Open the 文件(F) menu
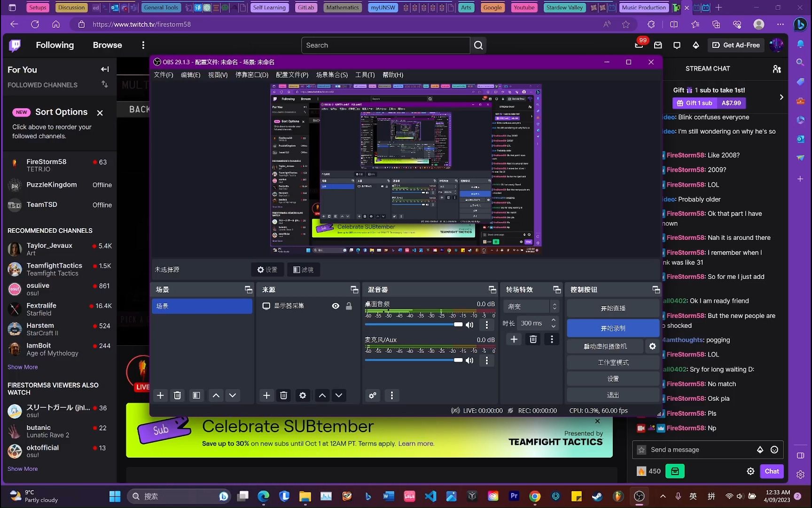The height and width of the screenshot is (508, 812). coord(164,75)
